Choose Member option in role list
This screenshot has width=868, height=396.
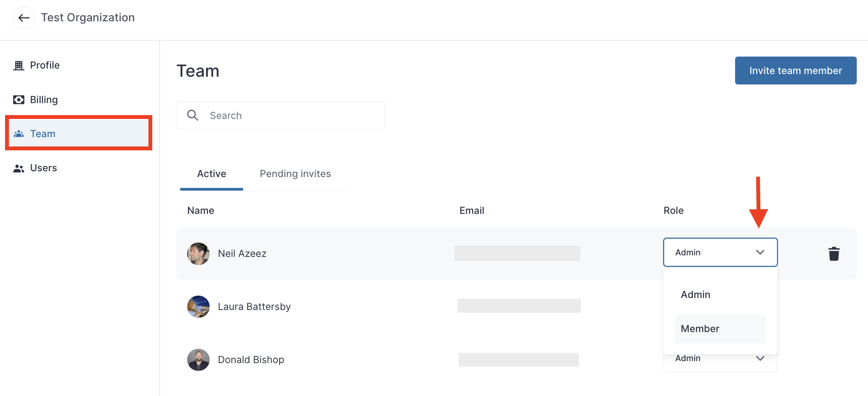click(x=720, y=329)
